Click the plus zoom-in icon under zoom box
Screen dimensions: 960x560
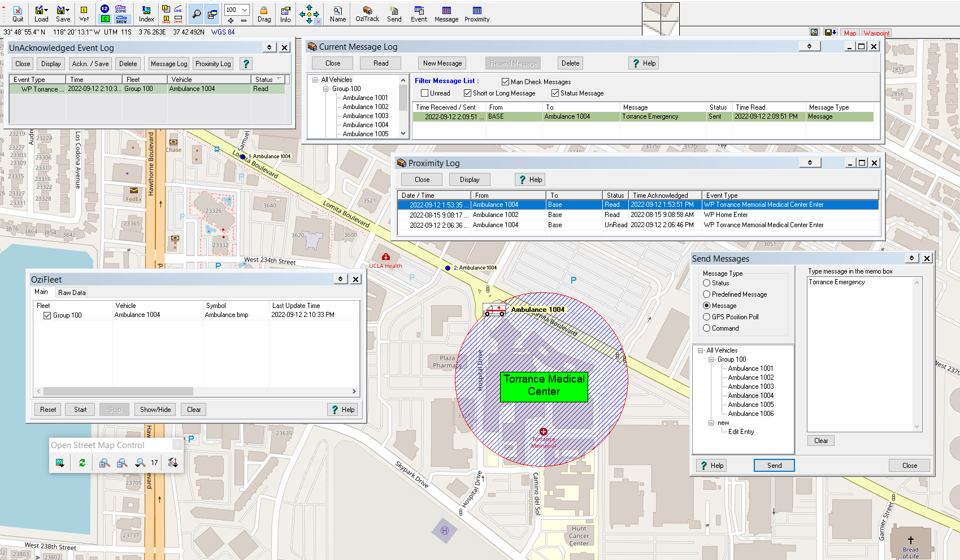point(231,20)
